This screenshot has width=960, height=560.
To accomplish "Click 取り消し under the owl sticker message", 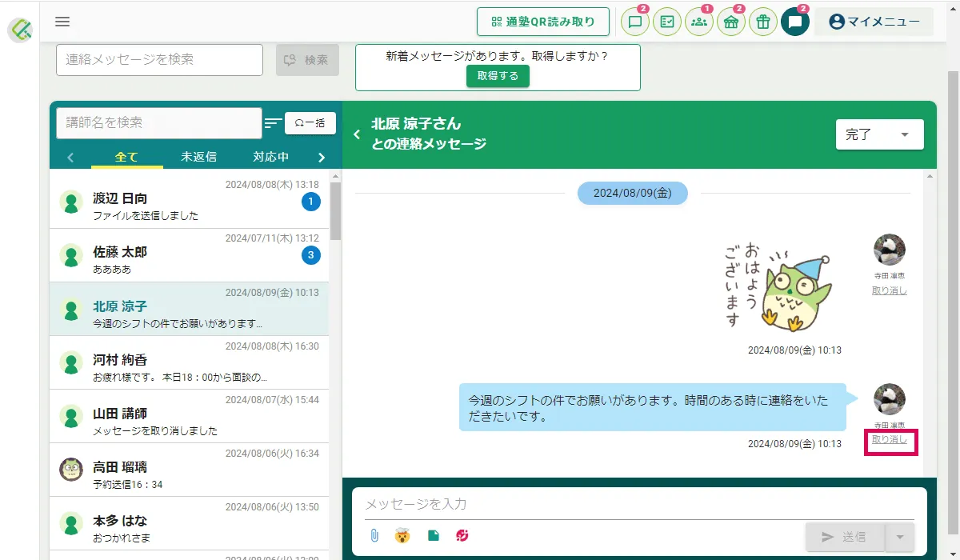I will (890, 290).
